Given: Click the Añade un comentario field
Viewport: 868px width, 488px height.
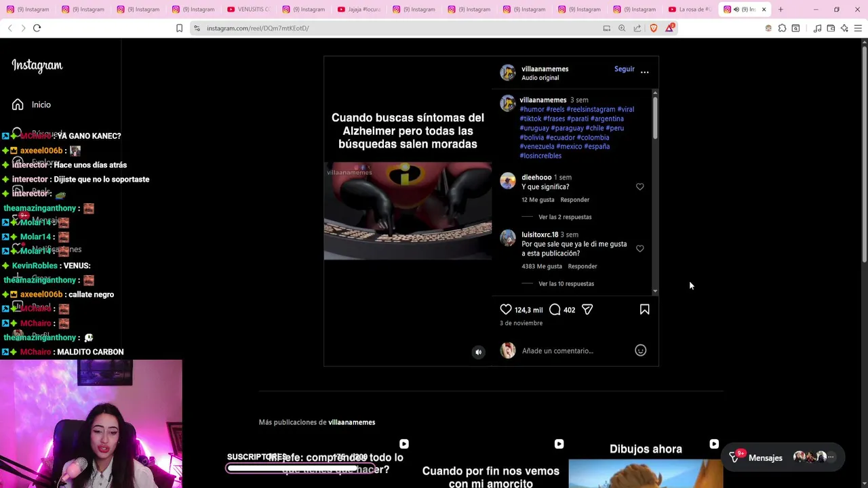Looking at the screenshot, I should (575, 351).
